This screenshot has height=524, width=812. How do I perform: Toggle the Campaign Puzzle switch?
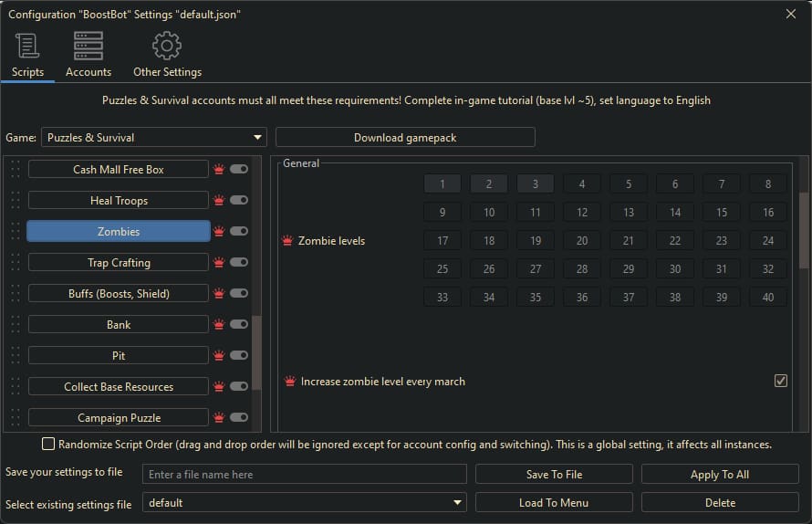tap(239, 417)
